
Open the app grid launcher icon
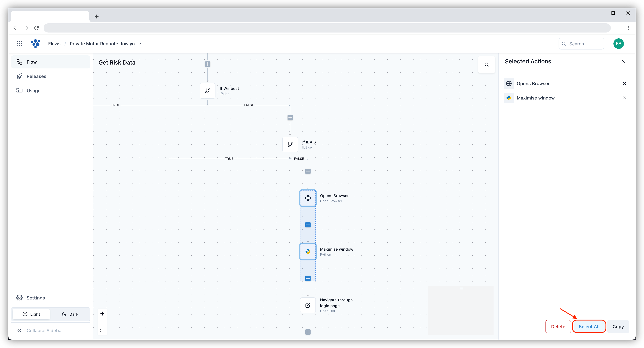(x=19, y=43)
